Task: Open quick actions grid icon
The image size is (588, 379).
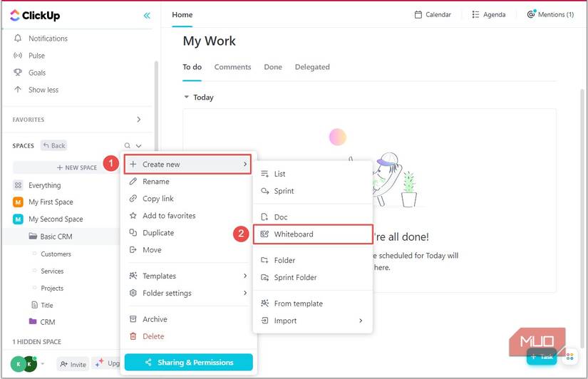Action: tap(570, 356)
